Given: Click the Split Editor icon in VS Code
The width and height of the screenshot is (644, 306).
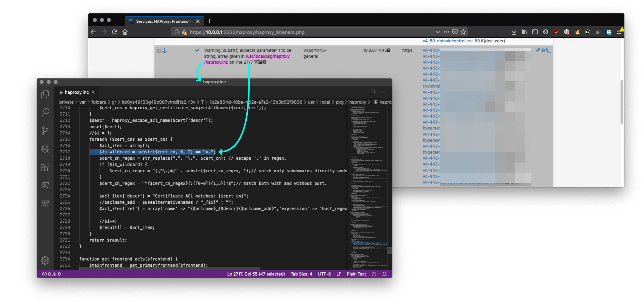Looking at the screenshot, I should 372,92.
